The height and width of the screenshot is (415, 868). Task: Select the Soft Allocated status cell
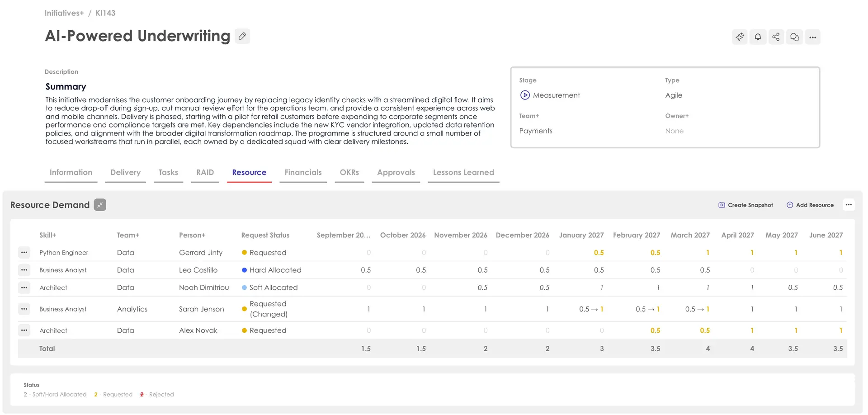point(269,288)
